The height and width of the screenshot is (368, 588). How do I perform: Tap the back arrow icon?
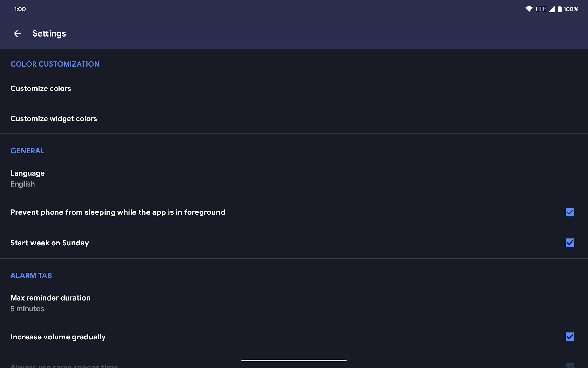coord(17,33)
